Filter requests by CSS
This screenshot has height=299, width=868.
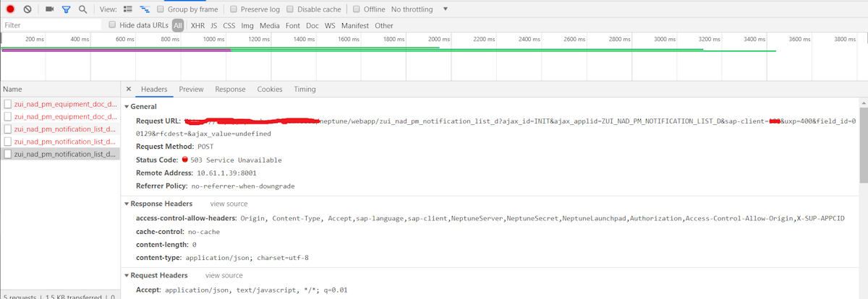tap(229, 25)
